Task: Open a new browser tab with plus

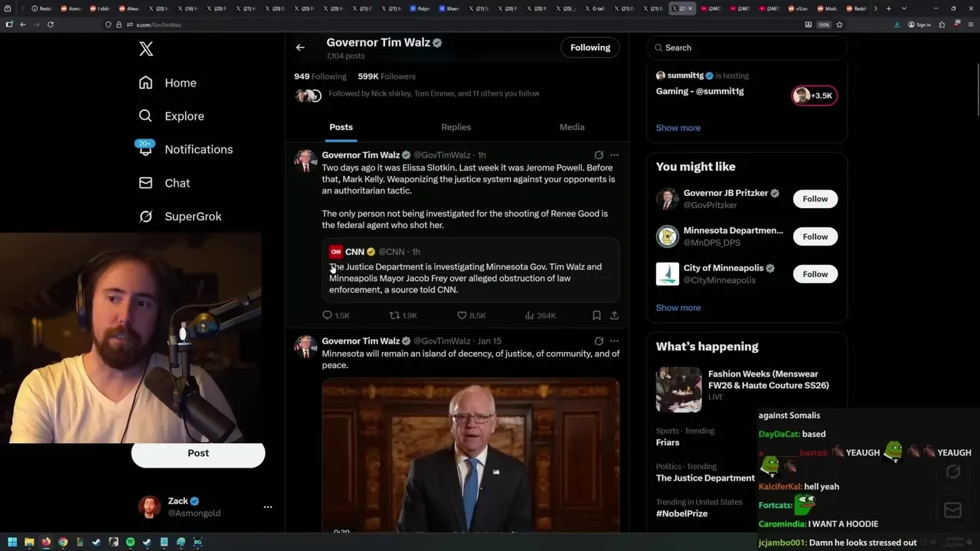Action: click(x=888, y=8)
